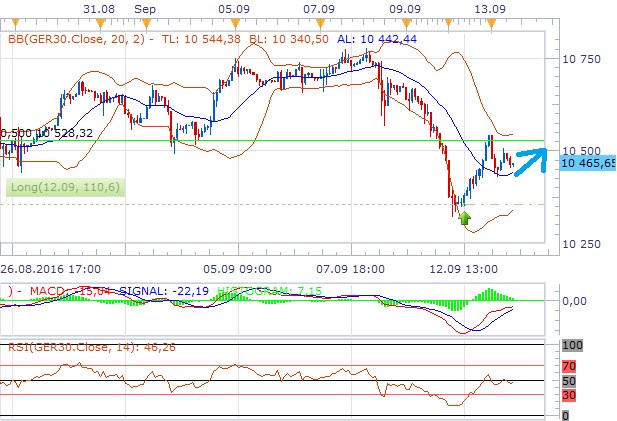
Task: Click the orange marker above 05.09
Action: pyautogui.click(x=234, y=21)
